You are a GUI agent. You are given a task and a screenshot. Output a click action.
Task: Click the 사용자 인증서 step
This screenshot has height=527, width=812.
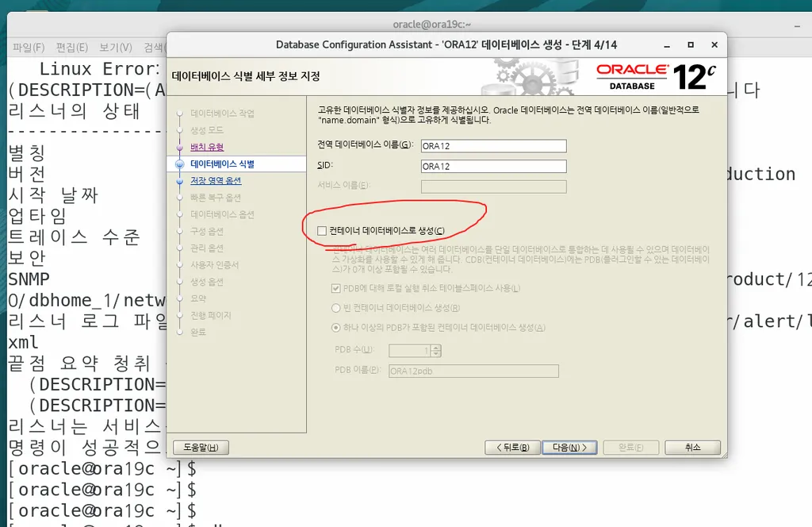(x=214, y=265)
